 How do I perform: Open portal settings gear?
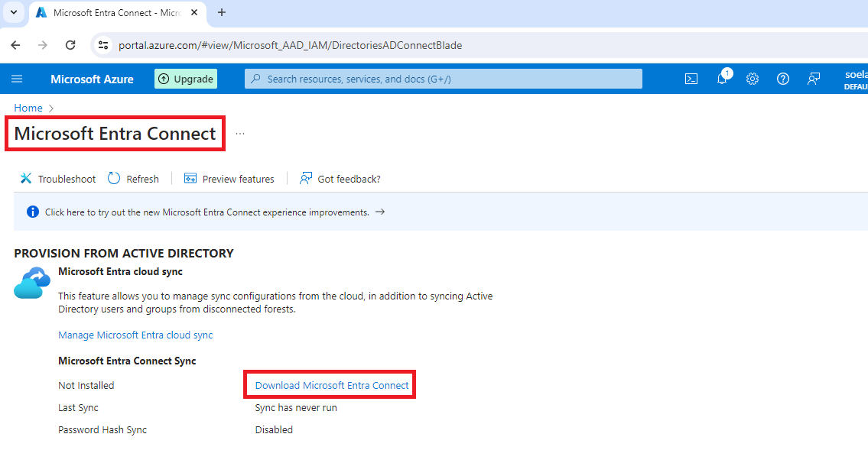[x=753, y=79]
